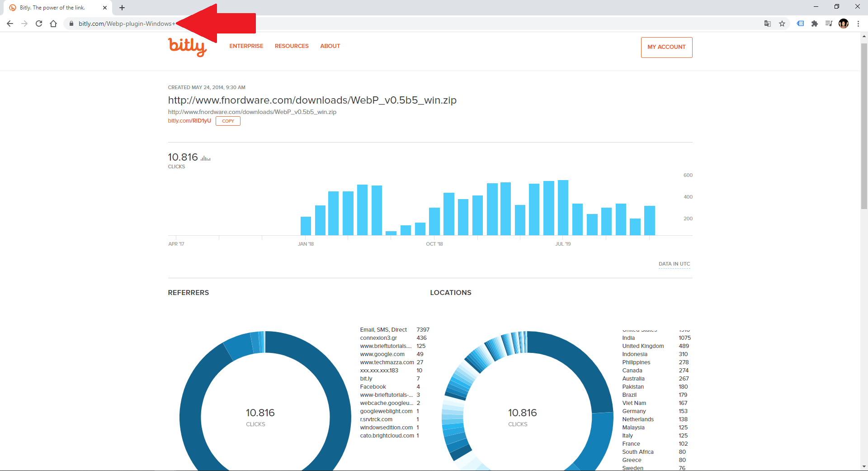Open the Resources menu

[x=292, y=46]
